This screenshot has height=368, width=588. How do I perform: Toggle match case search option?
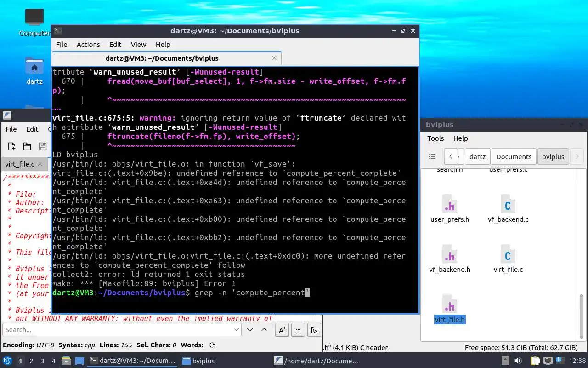click(282, 330)
